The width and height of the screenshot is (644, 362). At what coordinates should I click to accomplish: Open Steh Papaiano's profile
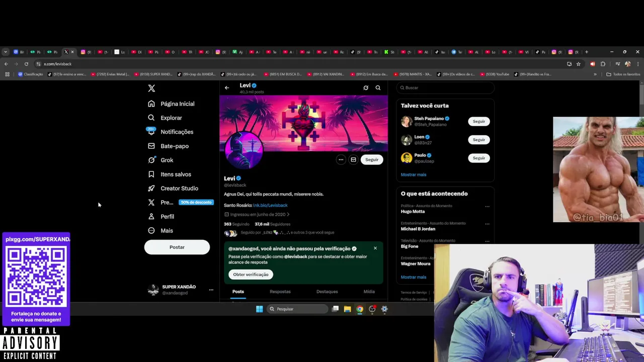[429, 119]
